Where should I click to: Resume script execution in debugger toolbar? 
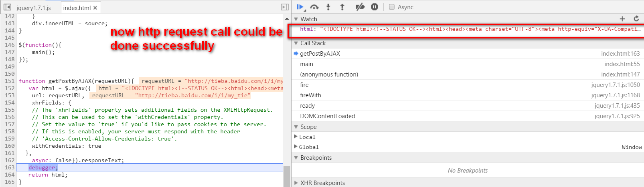[300, 7]
